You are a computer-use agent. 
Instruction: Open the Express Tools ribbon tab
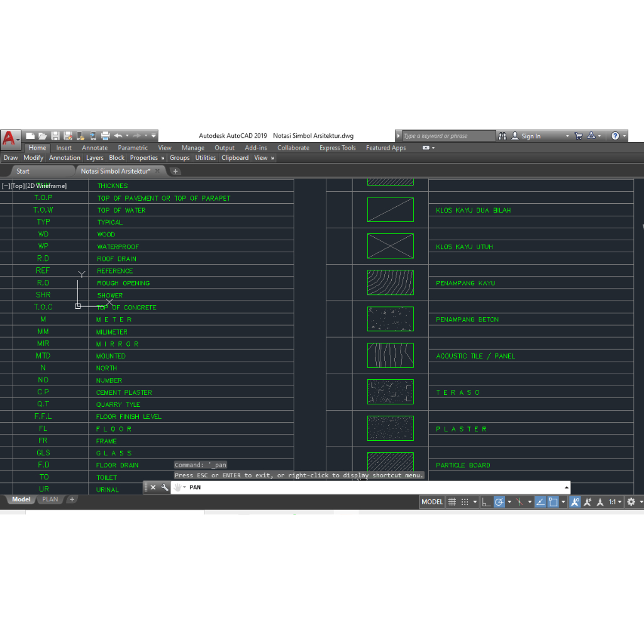pos(338,148)
